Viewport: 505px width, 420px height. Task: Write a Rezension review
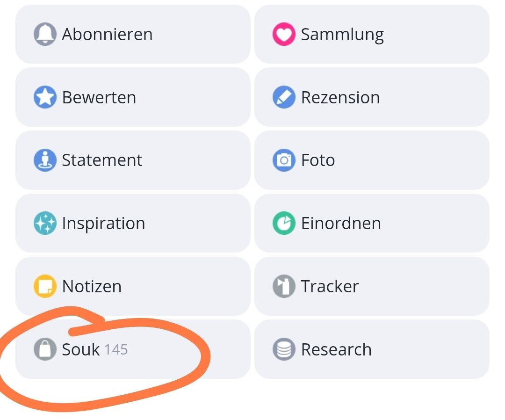pos(372,97)
